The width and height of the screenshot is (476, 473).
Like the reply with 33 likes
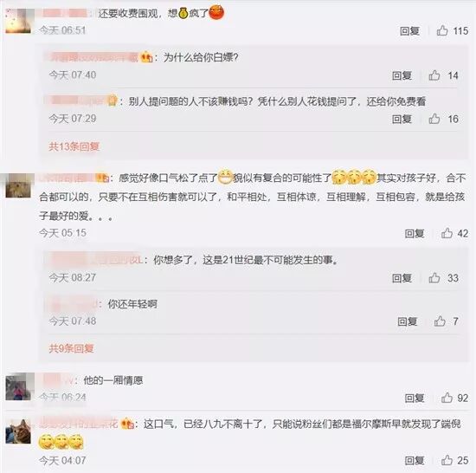tap(434, 278)
